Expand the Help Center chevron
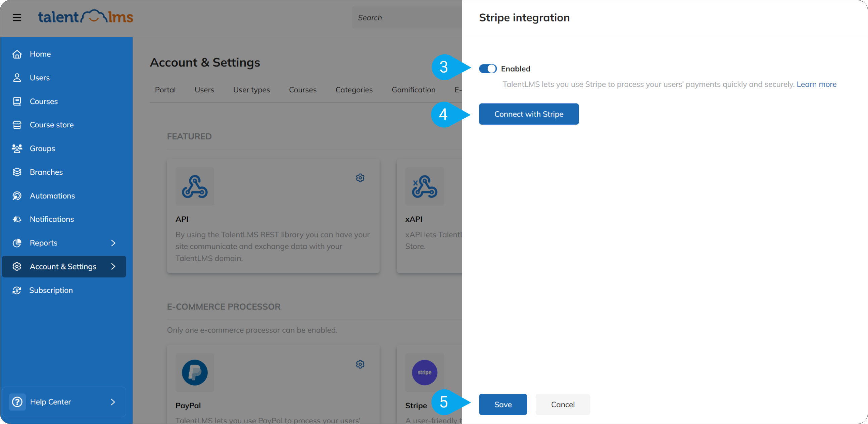This screenshot has width=868, height=424. click(x=113, y=402)
